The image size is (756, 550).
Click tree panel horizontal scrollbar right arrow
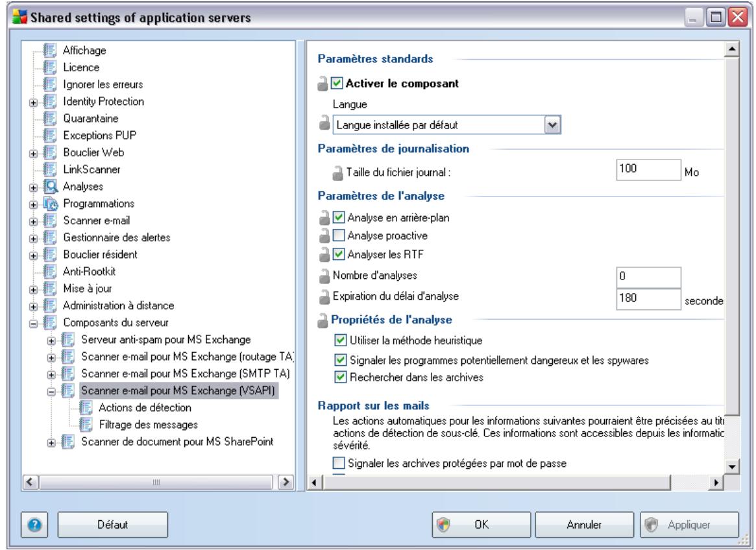tap(286, 481)
